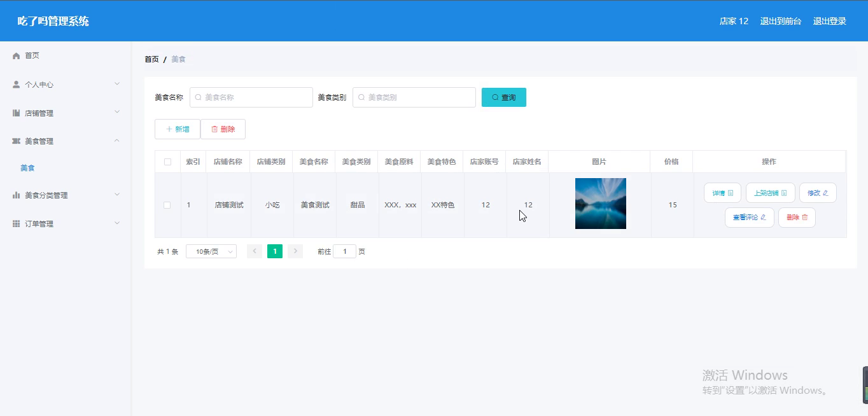Click the 修改 edit button
Viewport: 868px width, 416px height.
point(818,193)
